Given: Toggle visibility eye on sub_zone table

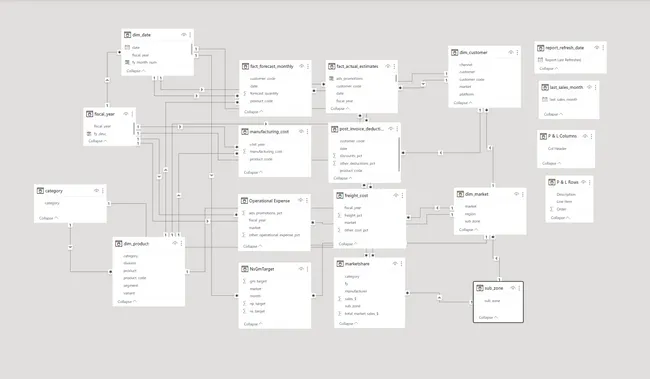Looking at the screenshot, I should click(x=513, y=288).
